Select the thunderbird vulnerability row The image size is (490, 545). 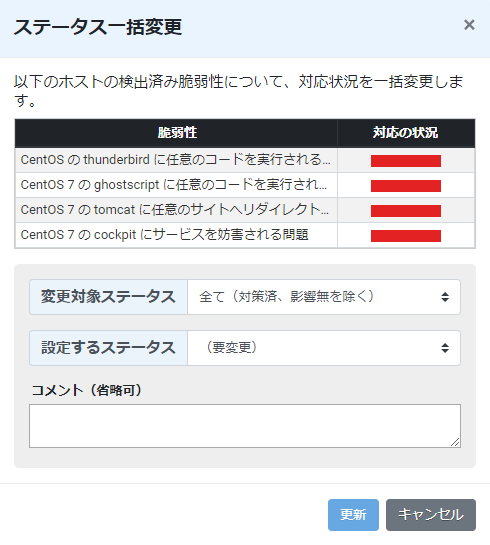245,160
